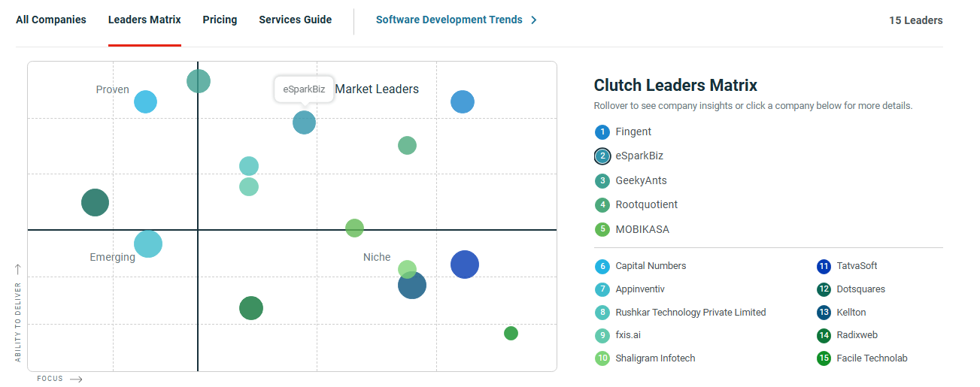The height and width of the screenshot is (387, 980).
Task: Click the chevron after Software Development Trends
Action: pos(534,20)
